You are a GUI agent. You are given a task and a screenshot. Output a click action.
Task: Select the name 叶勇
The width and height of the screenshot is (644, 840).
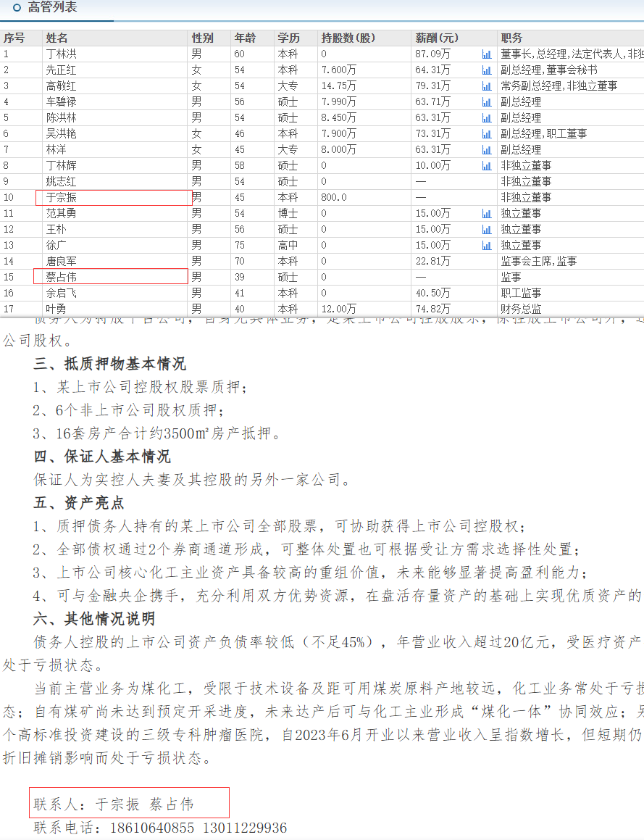tap(57, 309)
